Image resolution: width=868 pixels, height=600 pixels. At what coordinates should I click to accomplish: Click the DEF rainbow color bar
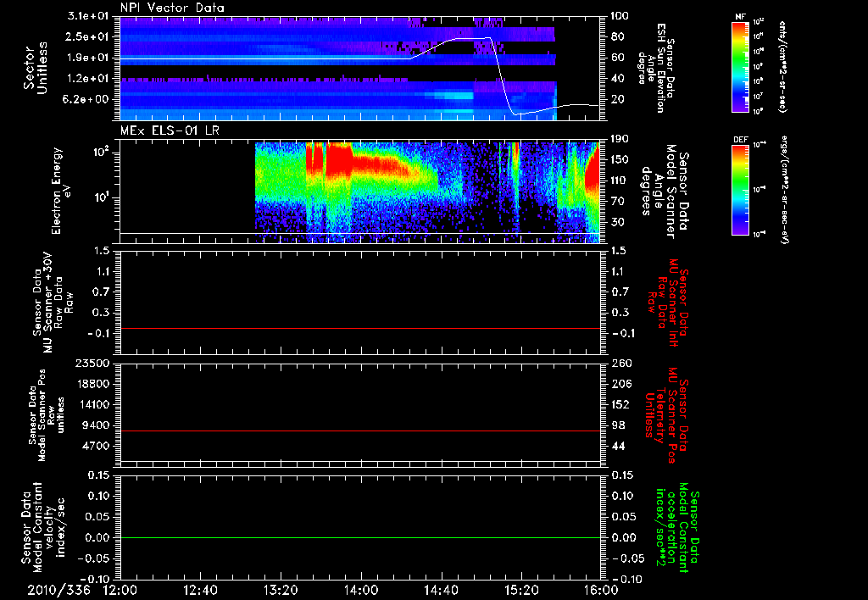click(741, 190)
